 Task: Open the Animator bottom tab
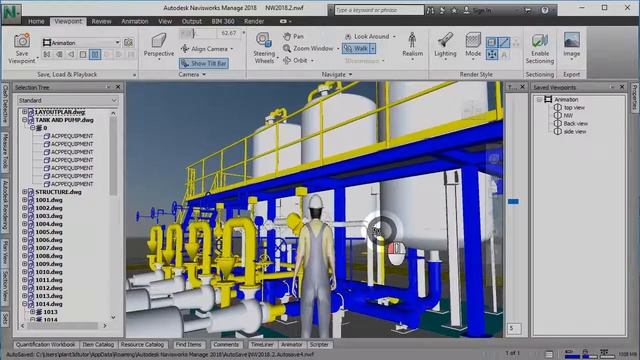coord(291,345)
